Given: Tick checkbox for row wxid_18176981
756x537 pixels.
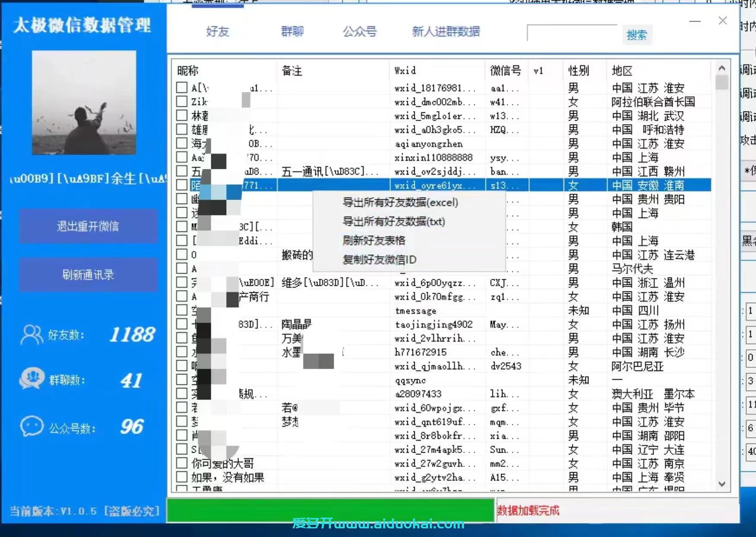Looking at the screenshot, I should [x=182, y=88].
